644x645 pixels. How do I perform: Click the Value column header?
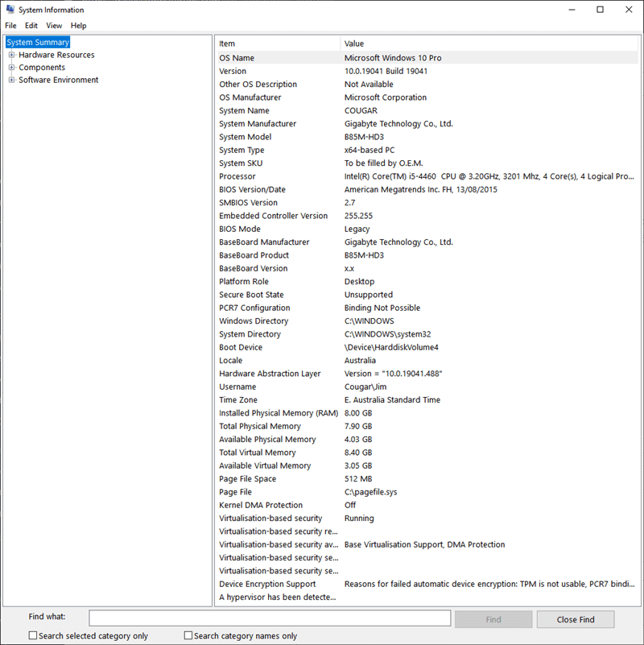pyautogui.click(x=489, y=43)
